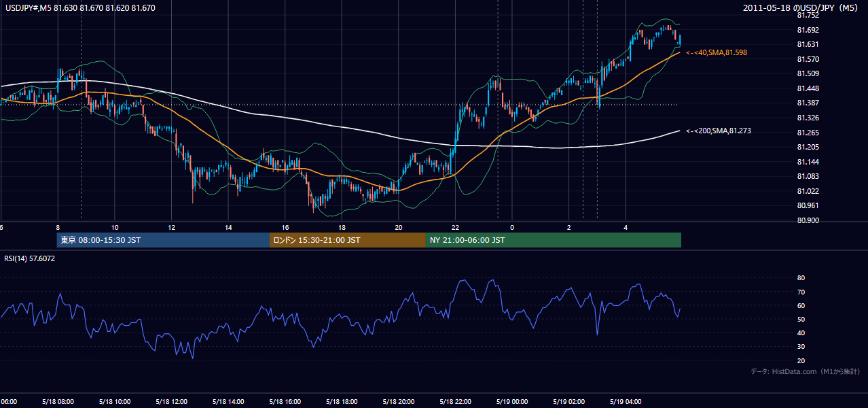Viewport: 868px width, 408px height.
Task: Click the bottom time label 5/19 00:00
Action: coord(513,401)
